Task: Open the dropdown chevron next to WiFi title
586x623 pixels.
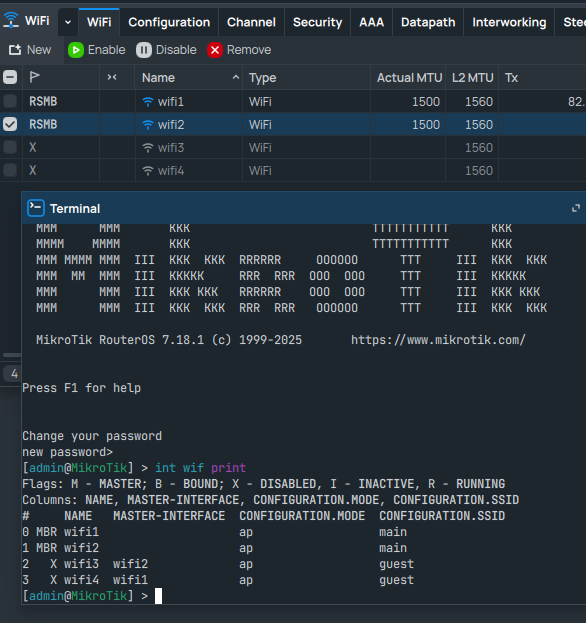Action: point(68,22)
